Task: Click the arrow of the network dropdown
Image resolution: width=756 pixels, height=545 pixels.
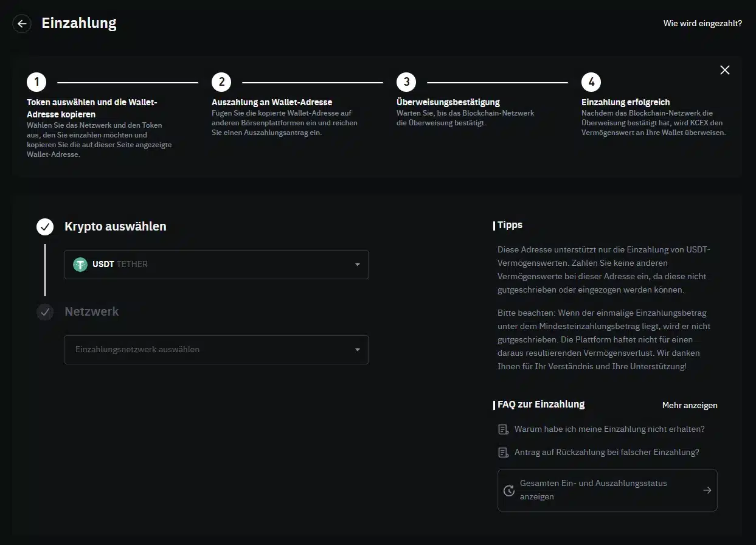Action: click(358, 350)
